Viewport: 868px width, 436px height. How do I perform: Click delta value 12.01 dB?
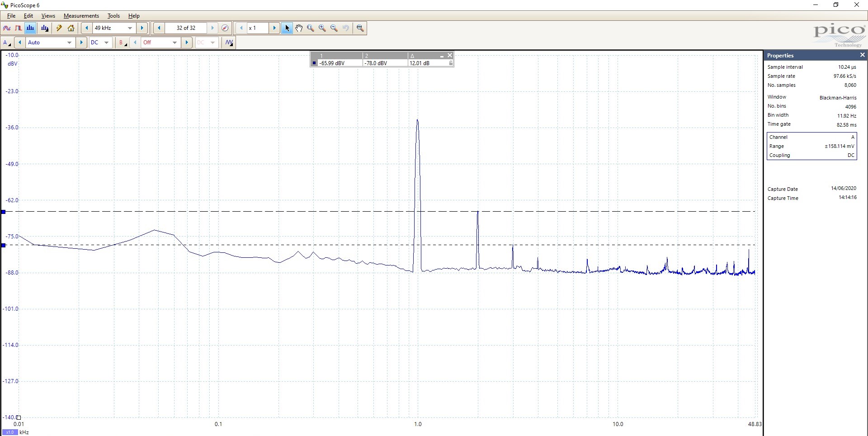pos(420,63)
